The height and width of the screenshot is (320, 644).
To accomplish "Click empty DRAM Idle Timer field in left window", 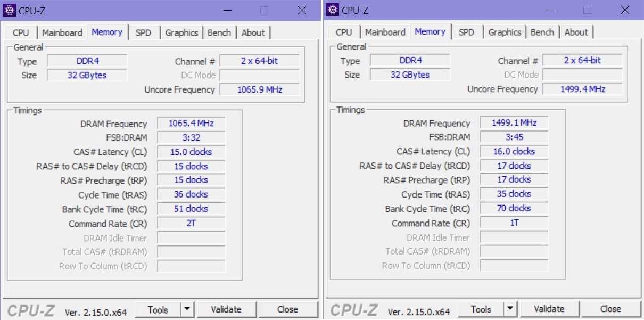I will tap(191, 237).
